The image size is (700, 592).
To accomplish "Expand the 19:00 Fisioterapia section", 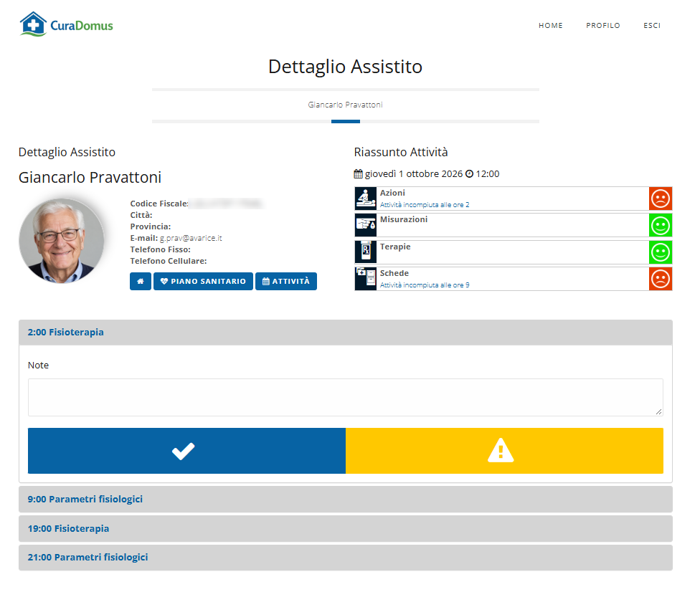I will tap(346, 529).
